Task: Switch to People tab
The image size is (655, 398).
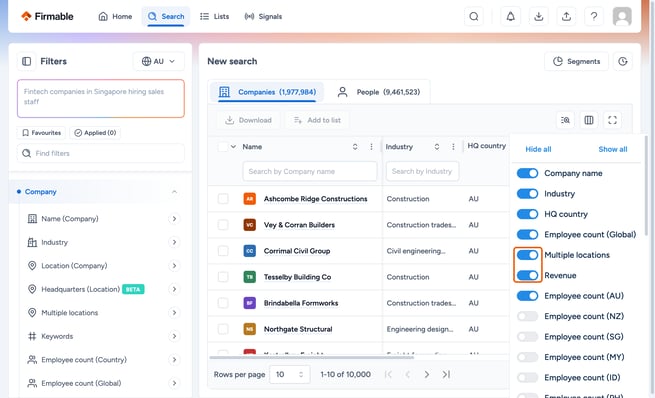Action: click(x=378, y=92)
